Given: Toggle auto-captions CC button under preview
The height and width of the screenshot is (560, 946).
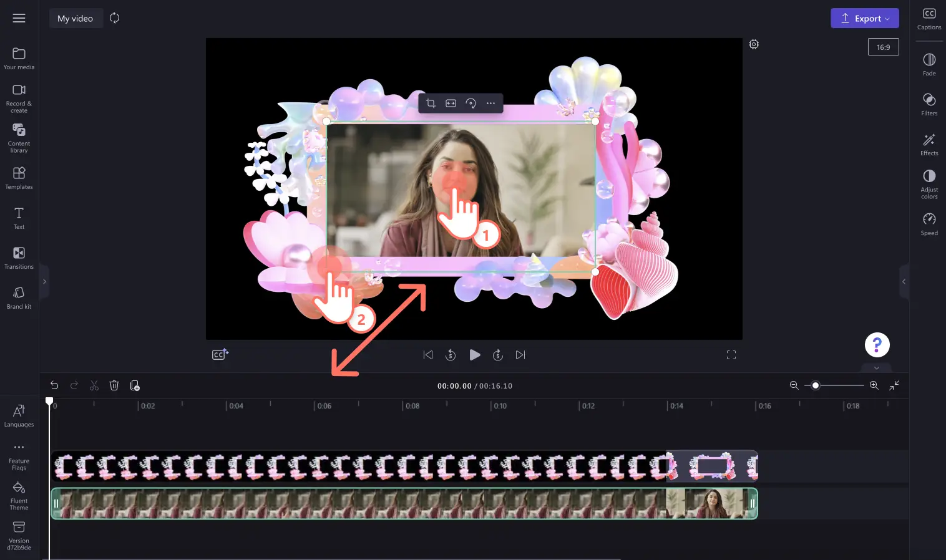Looking at the screenshot, I should click(x=220, y=354).
